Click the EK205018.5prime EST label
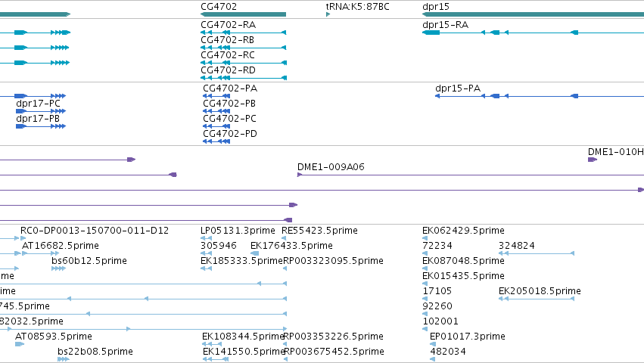This screenshot has width=644, height=363. pos(540,290)
